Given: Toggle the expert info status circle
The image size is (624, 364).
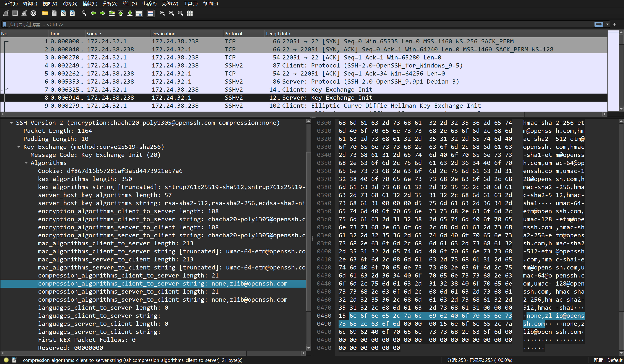Looking at the screenshot, I should (x=6, y=360).
